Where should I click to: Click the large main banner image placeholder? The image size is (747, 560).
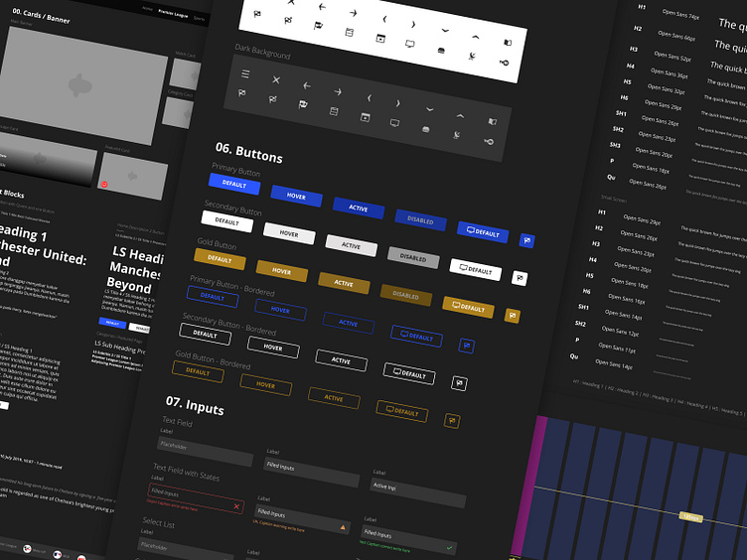coord(81,85)
